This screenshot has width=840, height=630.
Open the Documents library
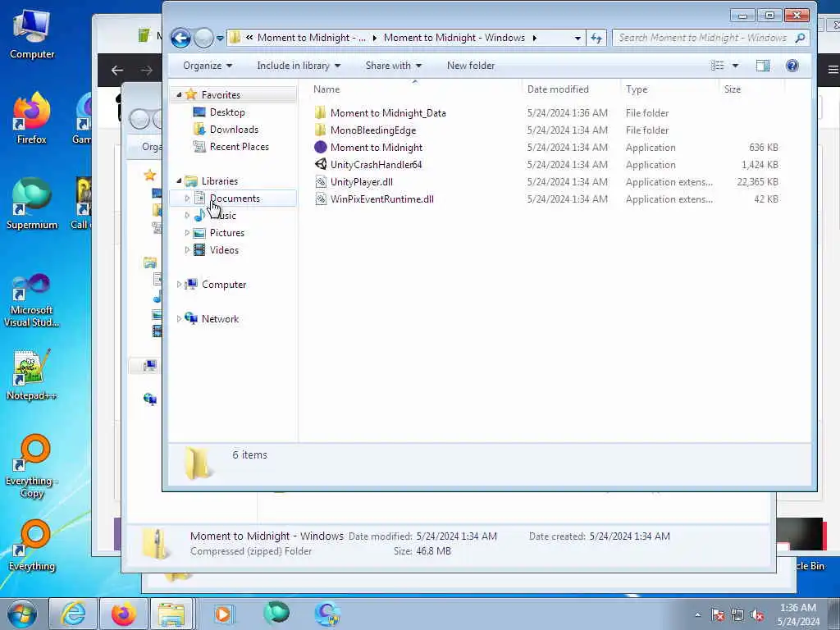click(235, 199)
